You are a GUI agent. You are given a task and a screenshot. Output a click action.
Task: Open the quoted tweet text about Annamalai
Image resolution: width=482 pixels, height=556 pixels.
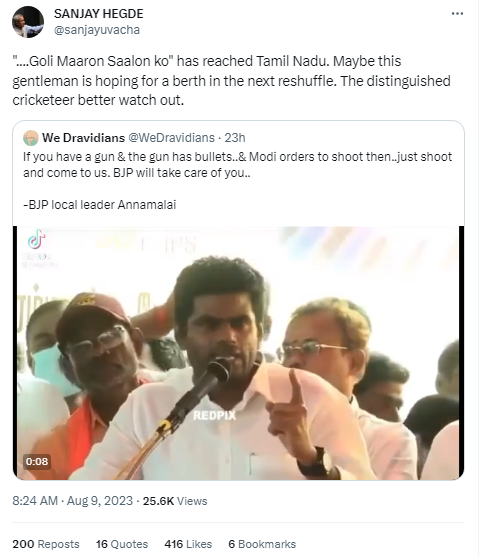point(237,180)
